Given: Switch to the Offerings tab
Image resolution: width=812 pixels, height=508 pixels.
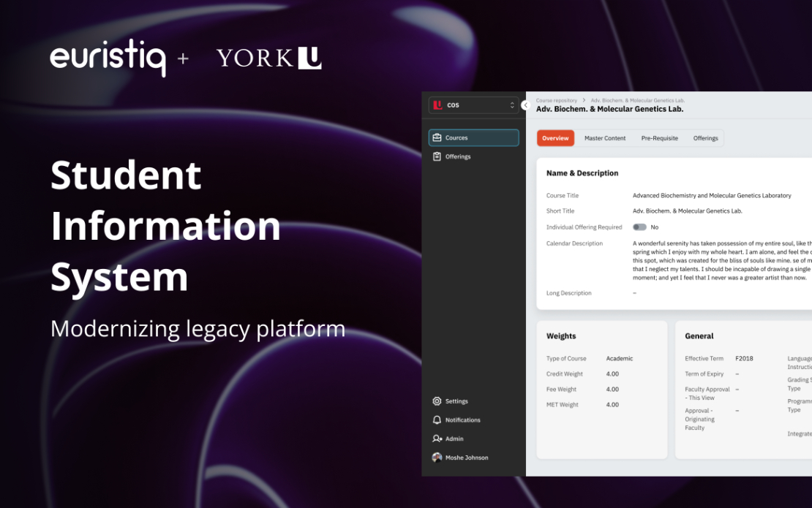Looking at the screenshot, I should pyautogui.click(x=705, y=137).
